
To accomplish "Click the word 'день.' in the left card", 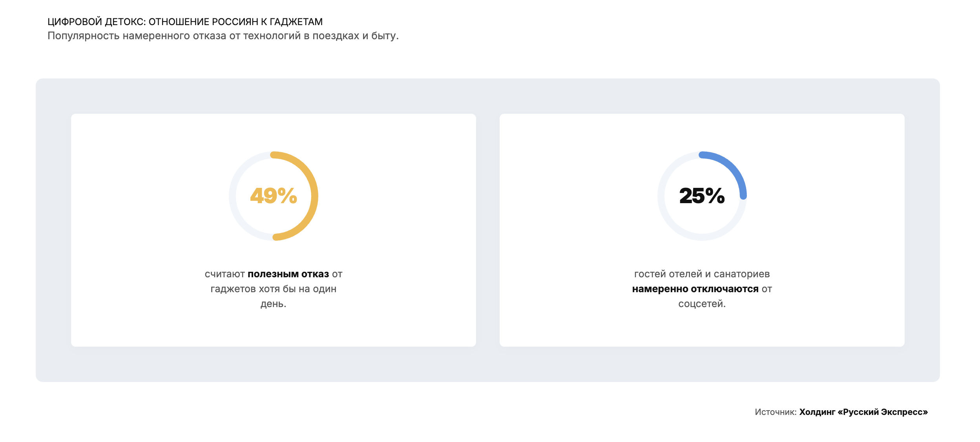I will [x=274, y=304].
